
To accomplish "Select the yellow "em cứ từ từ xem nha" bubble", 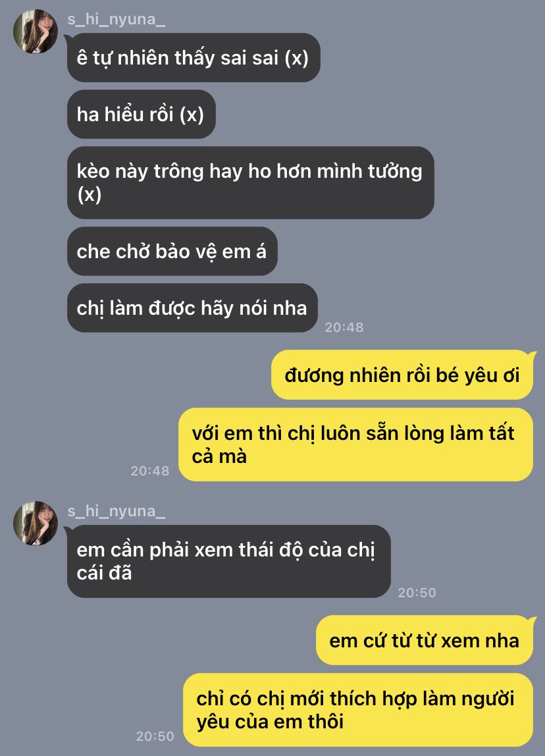I will 425,640.
